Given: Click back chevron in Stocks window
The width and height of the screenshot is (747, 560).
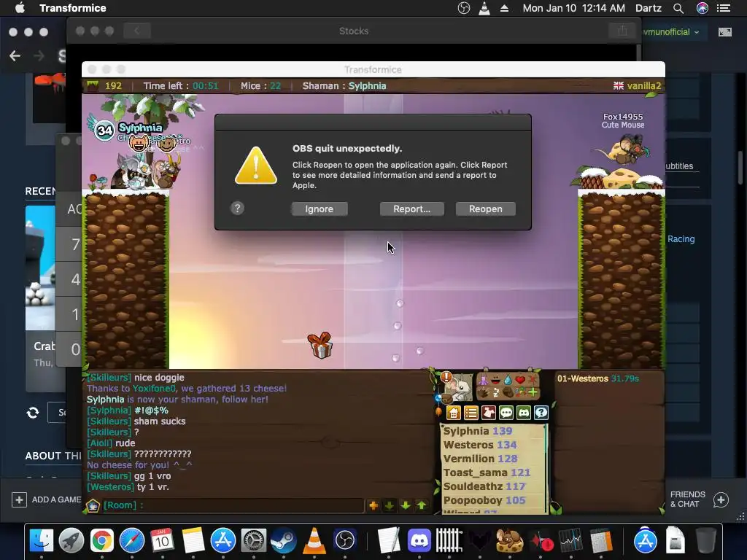Looking at the screenshot, I should click(x=136, y=31).
